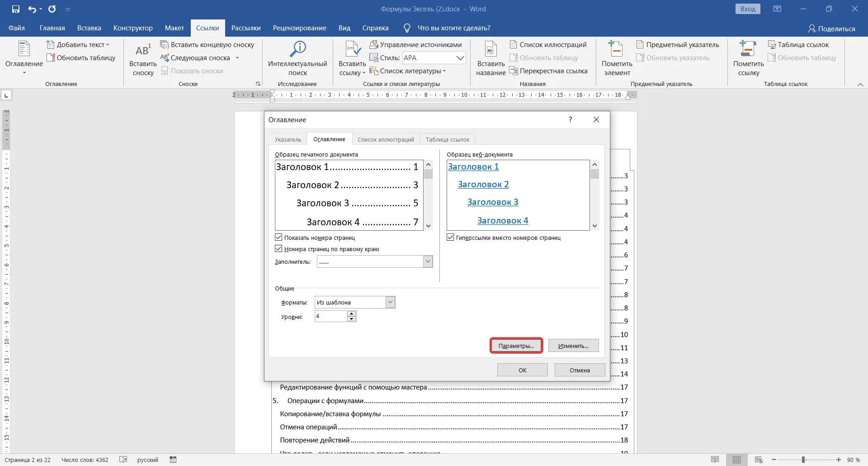Insert a footnote with Вставить сноску

click(143, 60)
